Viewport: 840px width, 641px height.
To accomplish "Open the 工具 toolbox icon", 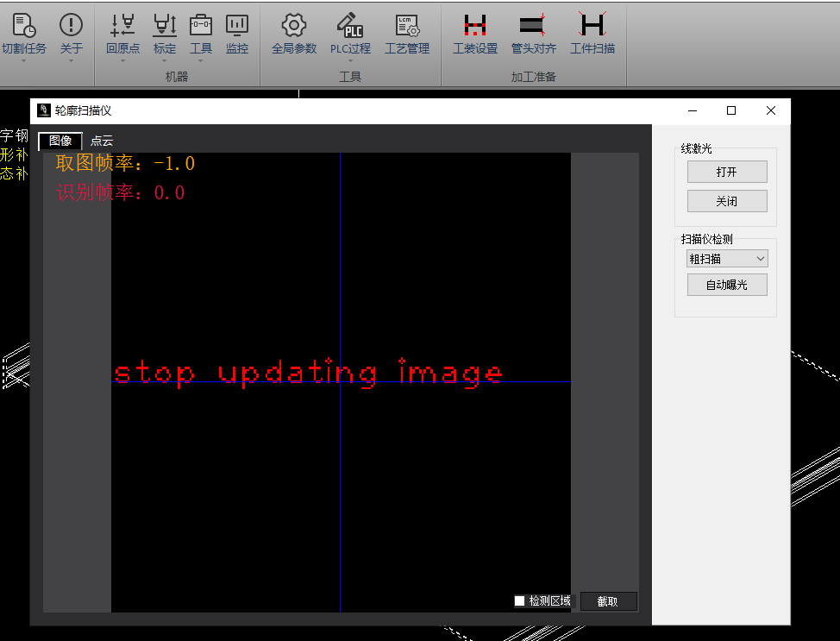I will pyautogui.click(x=201, y=25).
